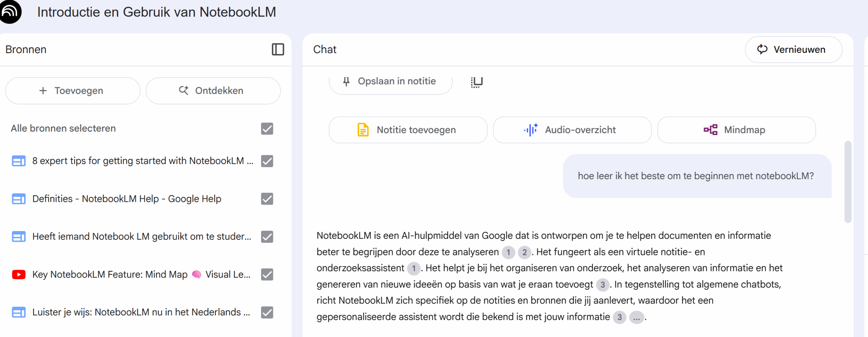Viewport: 868px width, 337px height.
Task: Uncheck the Definities source checkbox
Action: [267, 199]
